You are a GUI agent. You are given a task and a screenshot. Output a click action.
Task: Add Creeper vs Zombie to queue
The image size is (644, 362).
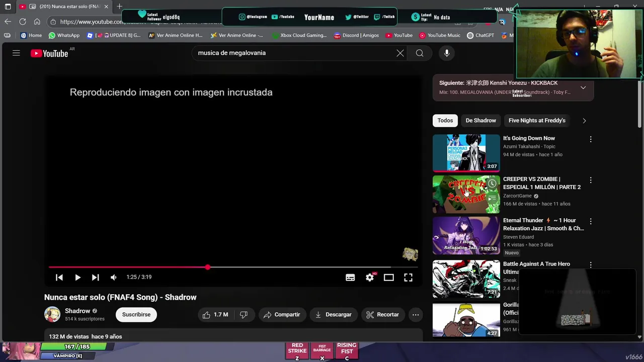click(x=492, y=199)
